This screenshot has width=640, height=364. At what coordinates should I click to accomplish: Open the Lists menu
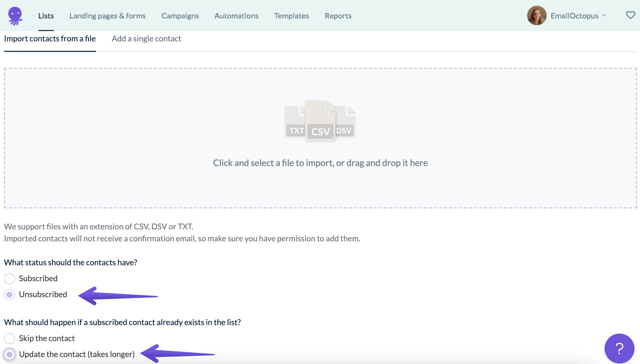[x=46, y=16]
